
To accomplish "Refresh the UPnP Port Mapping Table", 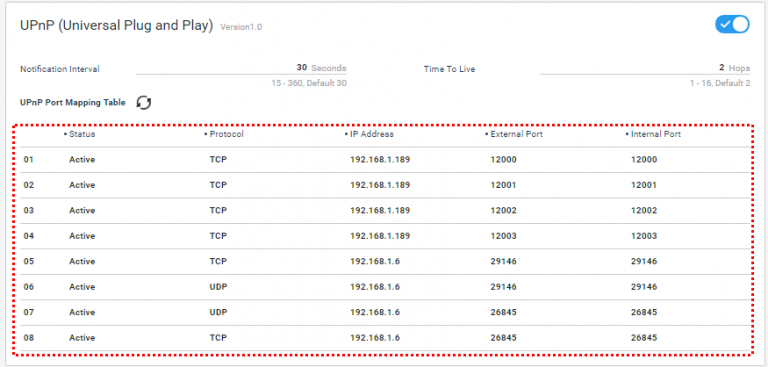I will click(x=144, y=102).
